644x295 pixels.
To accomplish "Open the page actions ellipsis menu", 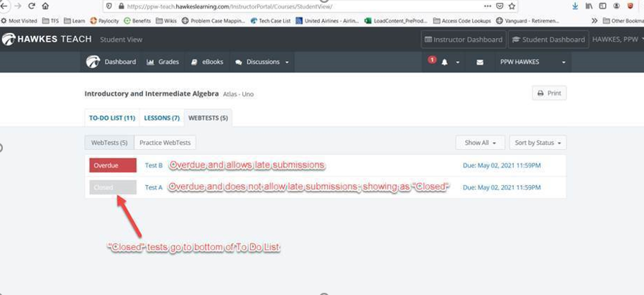I will [487, 6].
